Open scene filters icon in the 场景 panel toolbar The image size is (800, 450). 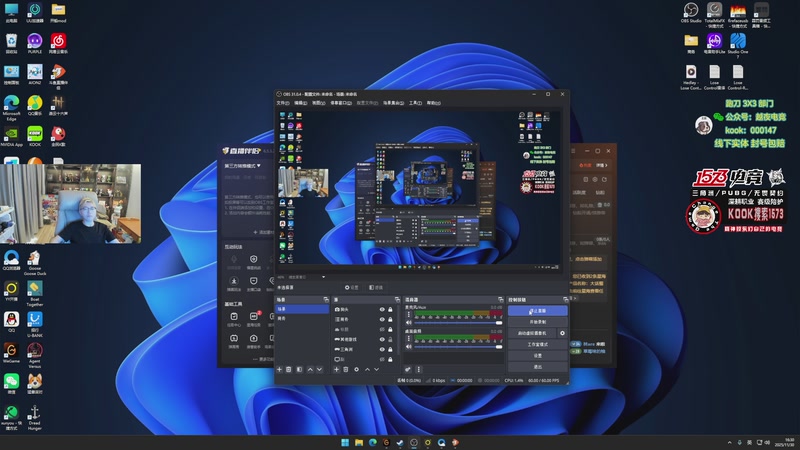(x=299, y=369)
